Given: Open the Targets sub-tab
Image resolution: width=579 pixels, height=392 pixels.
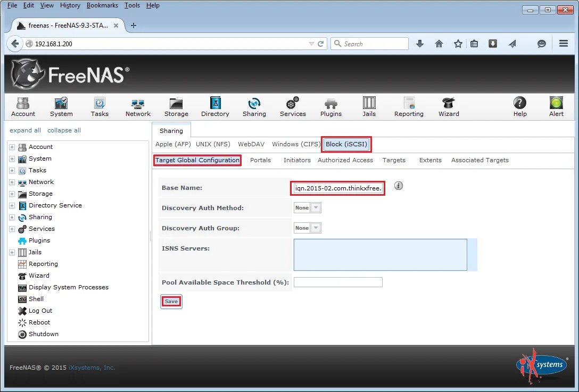Looking at the screenshot, I should pos(394,160).
